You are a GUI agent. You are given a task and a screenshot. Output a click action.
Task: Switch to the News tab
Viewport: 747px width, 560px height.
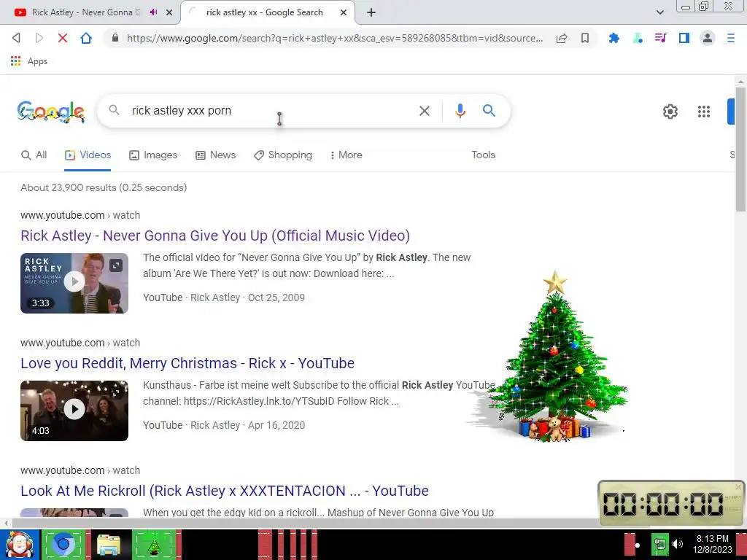[215, 155]
